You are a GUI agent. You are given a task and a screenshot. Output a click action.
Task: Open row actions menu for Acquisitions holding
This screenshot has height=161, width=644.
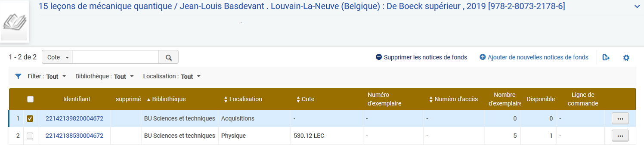[x=620, y=118]
